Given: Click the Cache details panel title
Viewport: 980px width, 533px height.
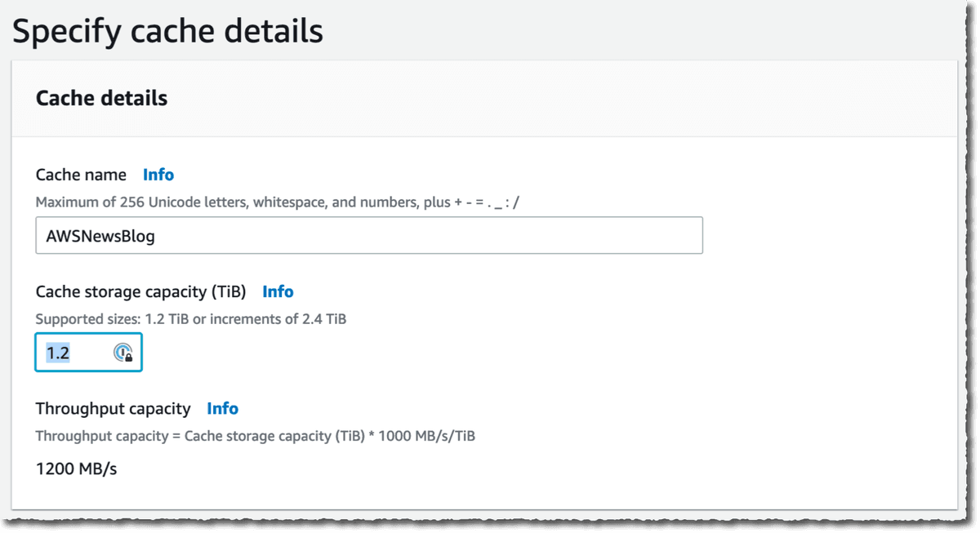Looking at the screenshot, I should coord(101,98).
